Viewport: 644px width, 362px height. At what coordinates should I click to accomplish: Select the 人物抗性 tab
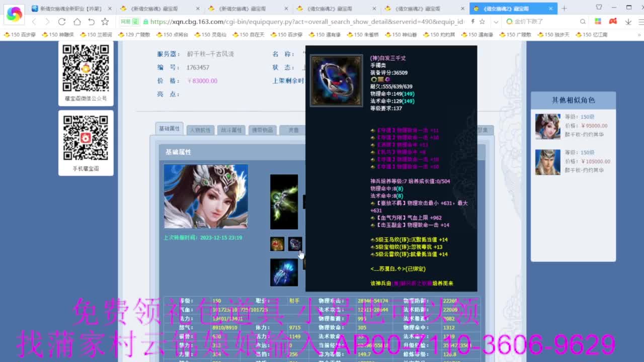click(200, 130)
